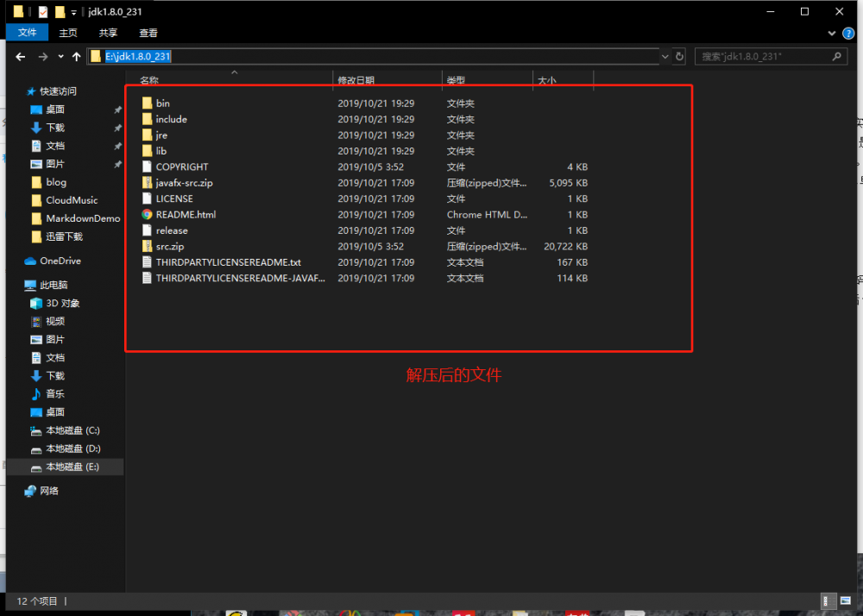Expand address bar history dropdown

(x=665, y=56)
